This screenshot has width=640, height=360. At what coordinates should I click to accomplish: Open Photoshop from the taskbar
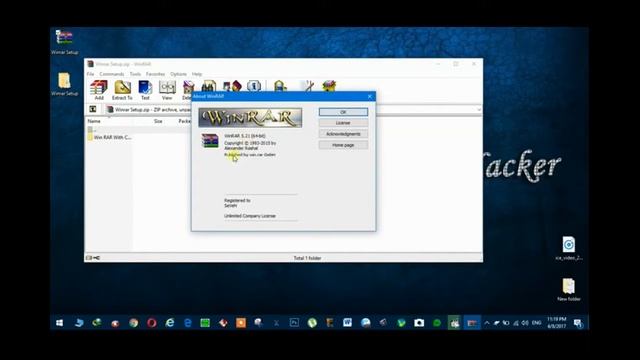[x=294, y=323]
